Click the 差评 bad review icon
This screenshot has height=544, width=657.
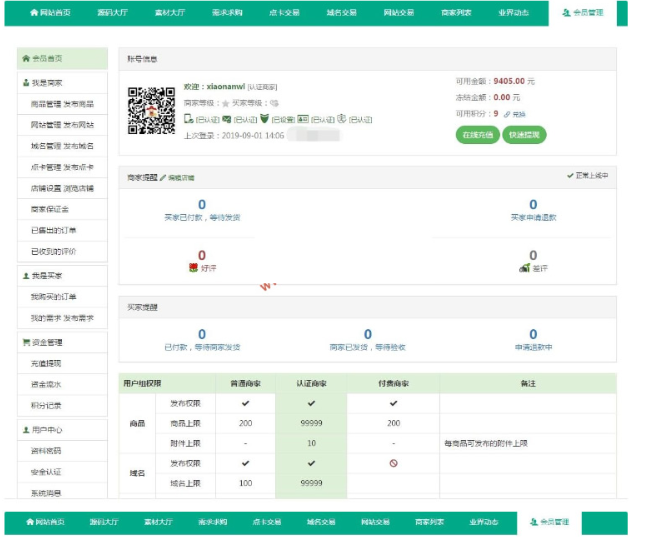(524, 268)
